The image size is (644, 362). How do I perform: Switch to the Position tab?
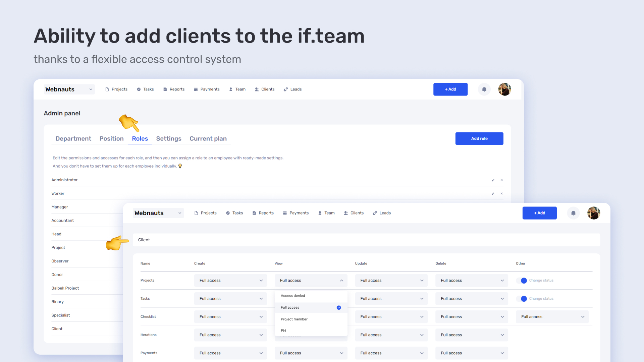[111, 138]
